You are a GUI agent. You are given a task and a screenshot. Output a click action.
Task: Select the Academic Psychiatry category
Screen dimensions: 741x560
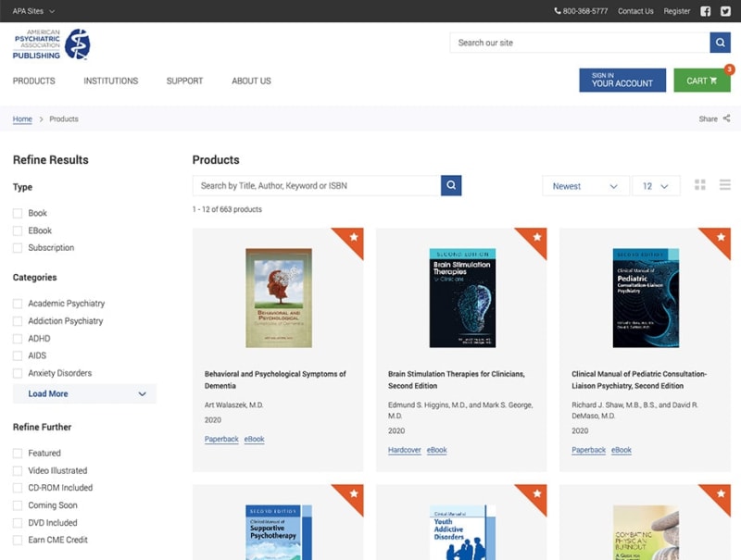(18, 304)
